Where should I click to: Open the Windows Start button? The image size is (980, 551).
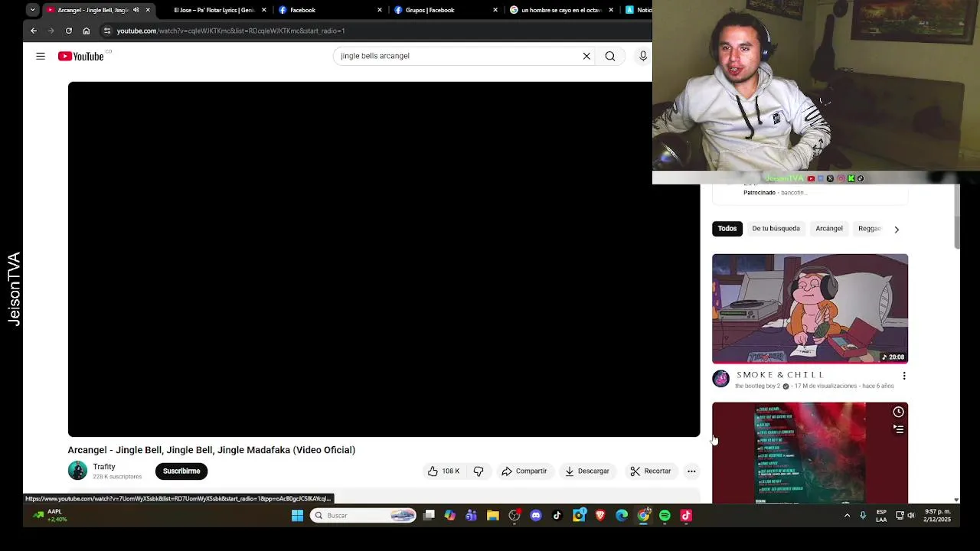point(297,516)
